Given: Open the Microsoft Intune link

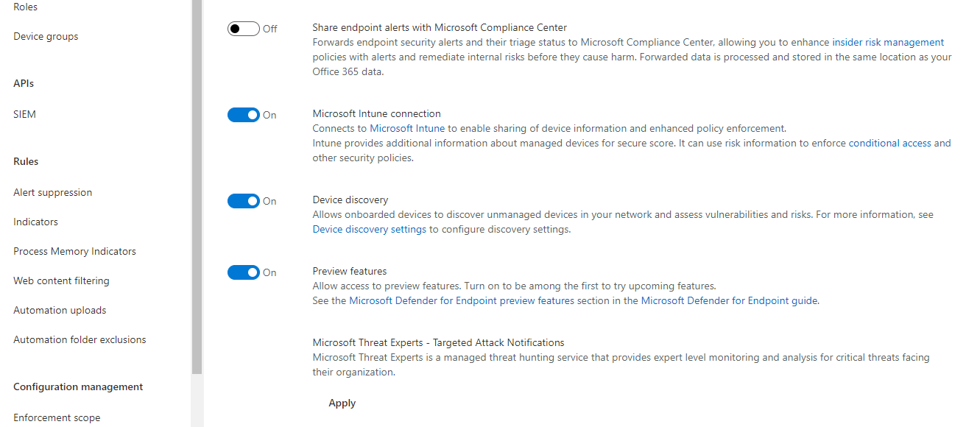Looking at the screenshot, I should [x=406, y=127].
